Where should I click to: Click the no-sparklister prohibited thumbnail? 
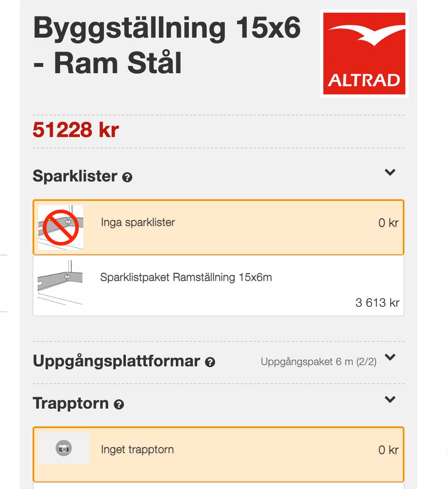click(x=61, y=227)
